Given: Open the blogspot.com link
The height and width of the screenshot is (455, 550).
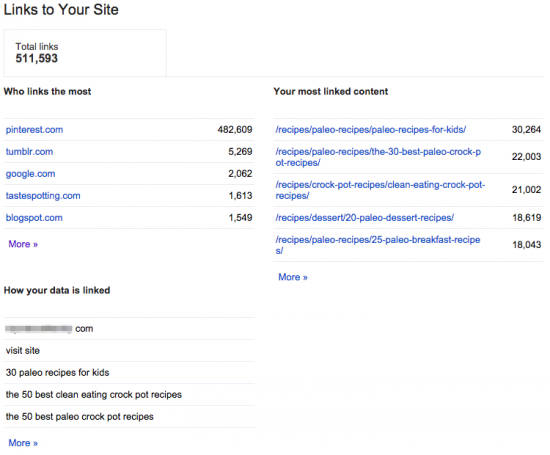Looking at the screenshot, I should tap(34, 218).
